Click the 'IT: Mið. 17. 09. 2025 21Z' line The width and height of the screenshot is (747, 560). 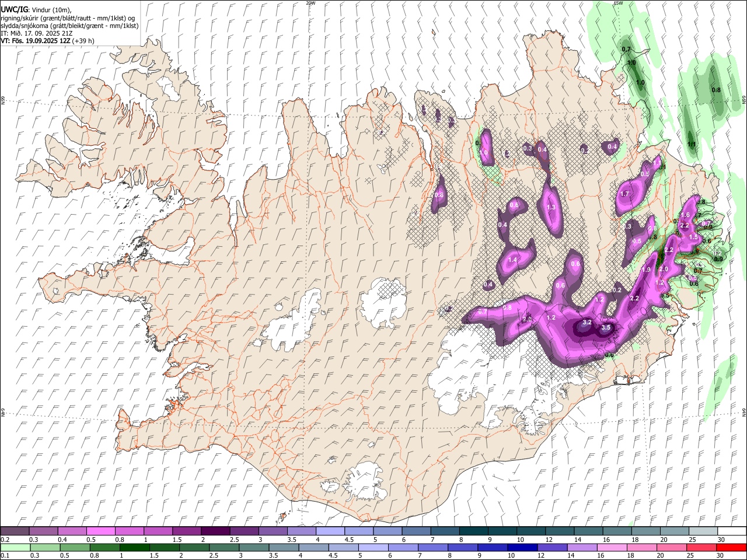pos(37,33)
